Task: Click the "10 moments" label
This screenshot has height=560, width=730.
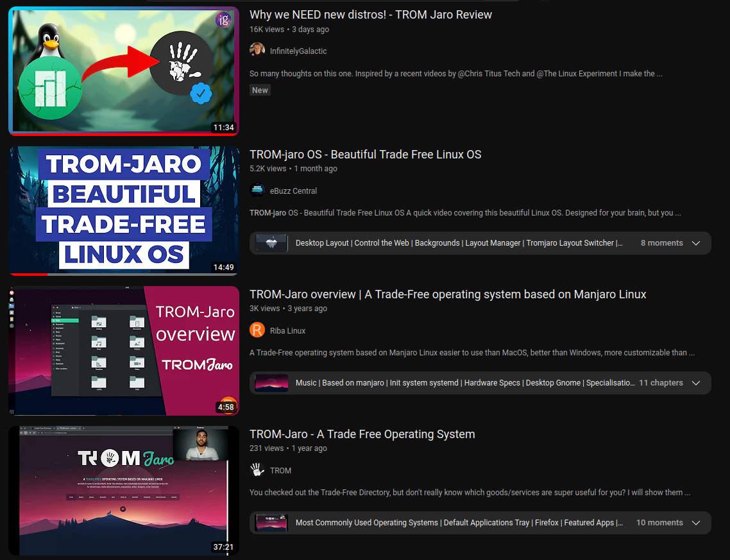Action: (x=659, y=523)
